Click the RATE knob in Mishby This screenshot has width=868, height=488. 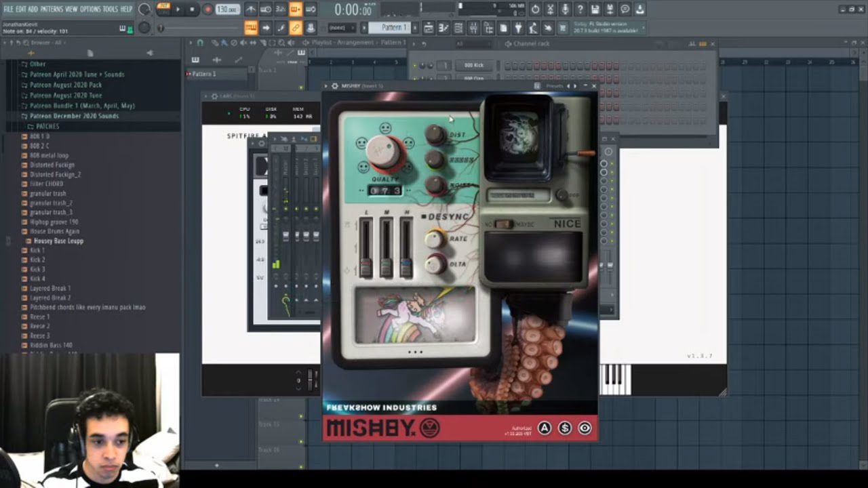435,239
